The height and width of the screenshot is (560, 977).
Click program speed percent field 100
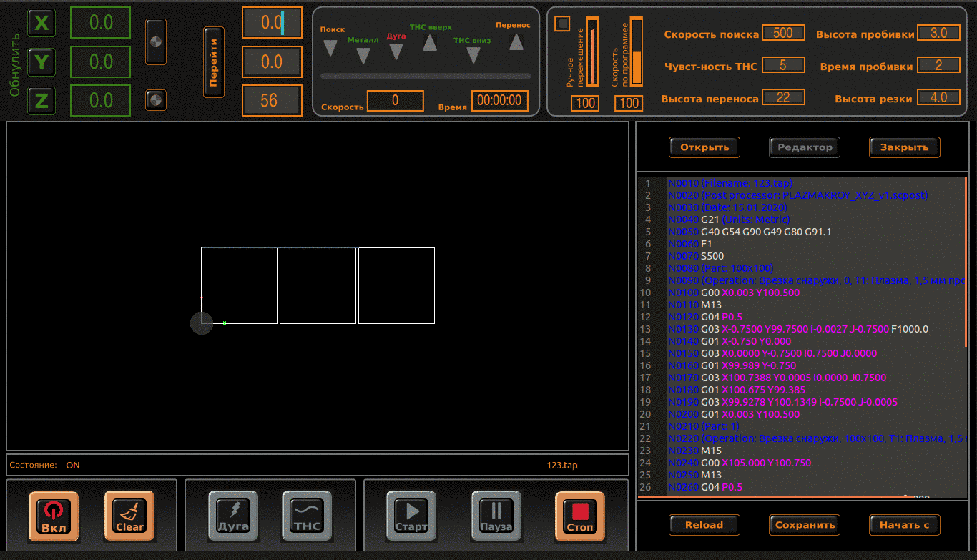click(629, 104)
